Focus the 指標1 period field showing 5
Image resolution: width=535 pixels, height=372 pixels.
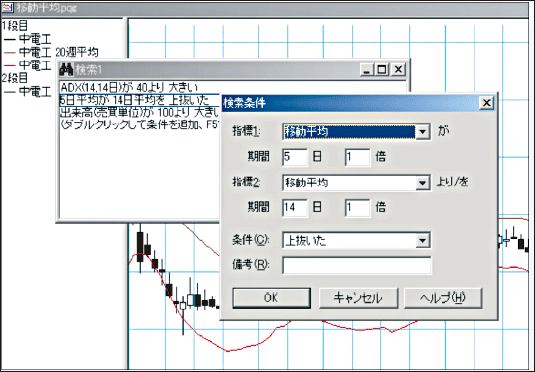pos(295,157)
